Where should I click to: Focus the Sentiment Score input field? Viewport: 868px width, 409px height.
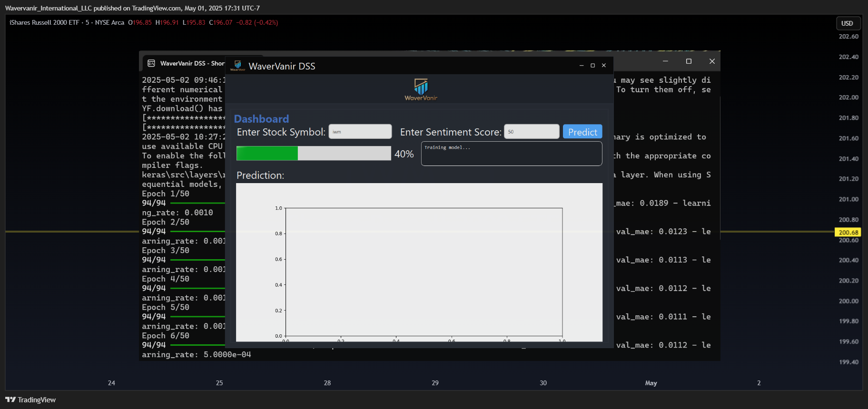click(532, 132)
